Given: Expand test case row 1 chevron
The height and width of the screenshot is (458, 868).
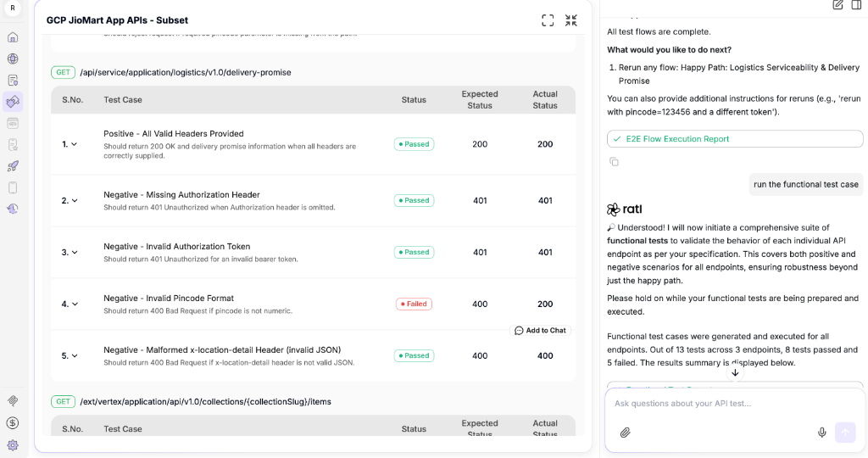Looking at the screenshot, I should tap(75, 144).
